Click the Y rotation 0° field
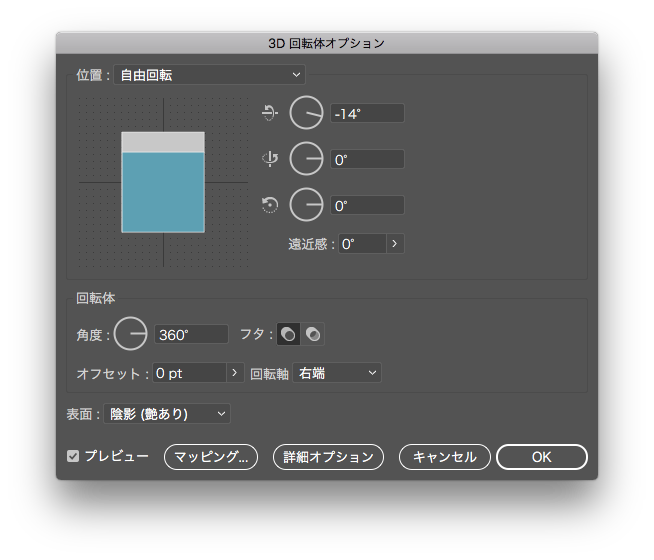Screen dimensions: 654x560 click(x=367, y=159)
